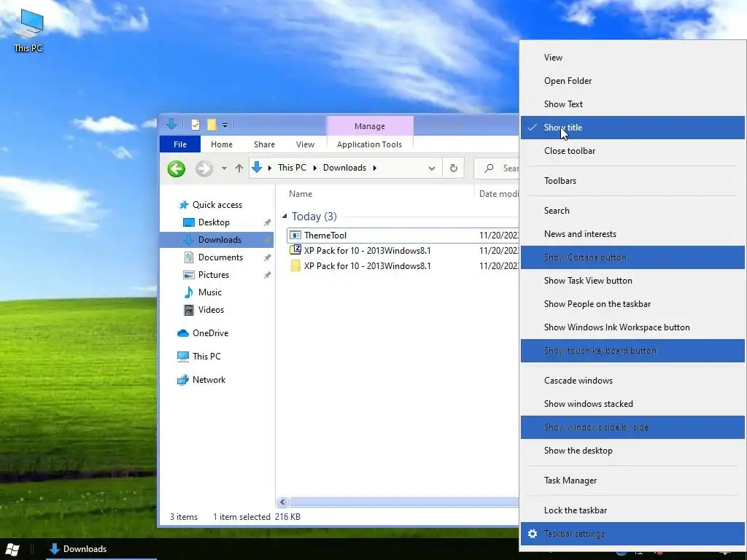This screenshot has height=560, width=747.
Task: Toggle Show touch keyboard button
Action: (632, 351)
